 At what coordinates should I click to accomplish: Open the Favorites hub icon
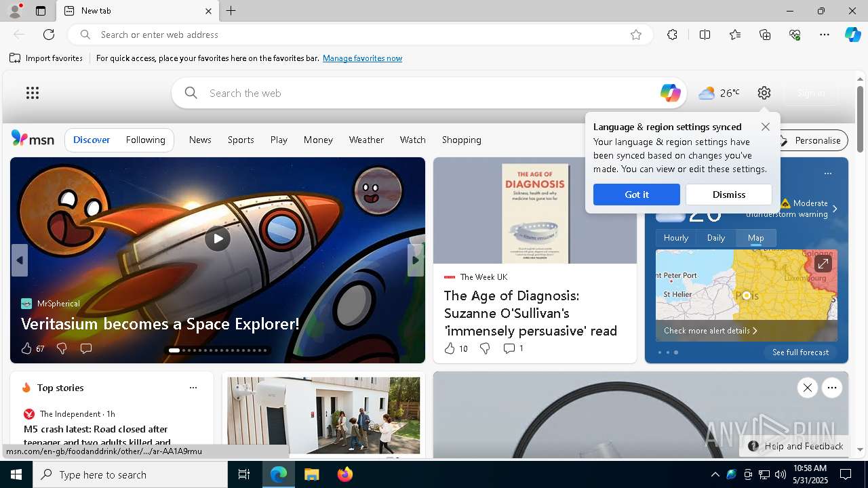735,35
